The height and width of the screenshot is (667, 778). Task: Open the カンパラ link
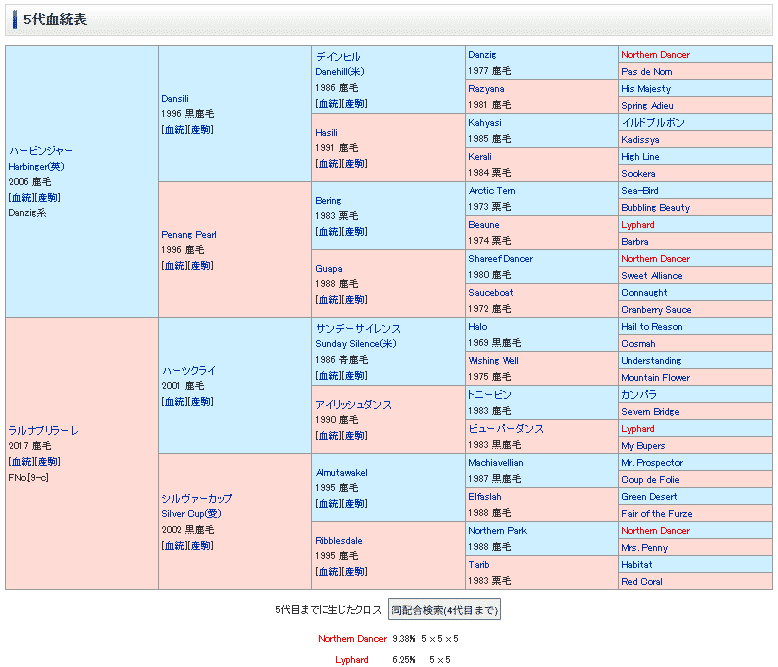pos(639,395)
